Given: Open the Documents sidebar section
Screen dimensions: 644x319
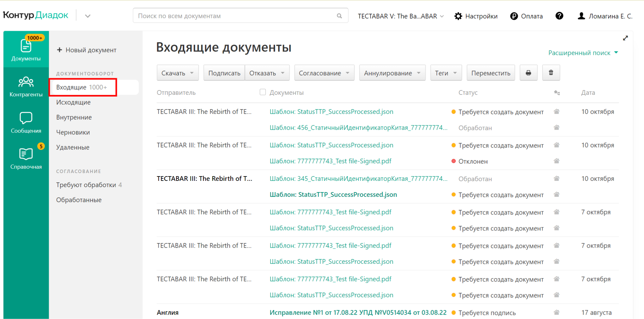Looking at the screenshot, I should coord(26,49).
